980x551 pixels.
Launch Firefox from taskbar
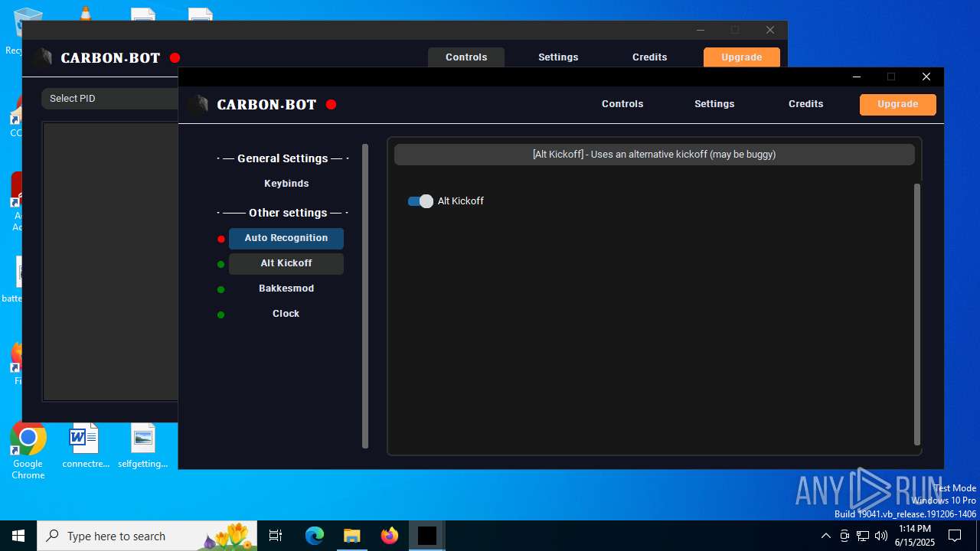(x=389, y=536)
